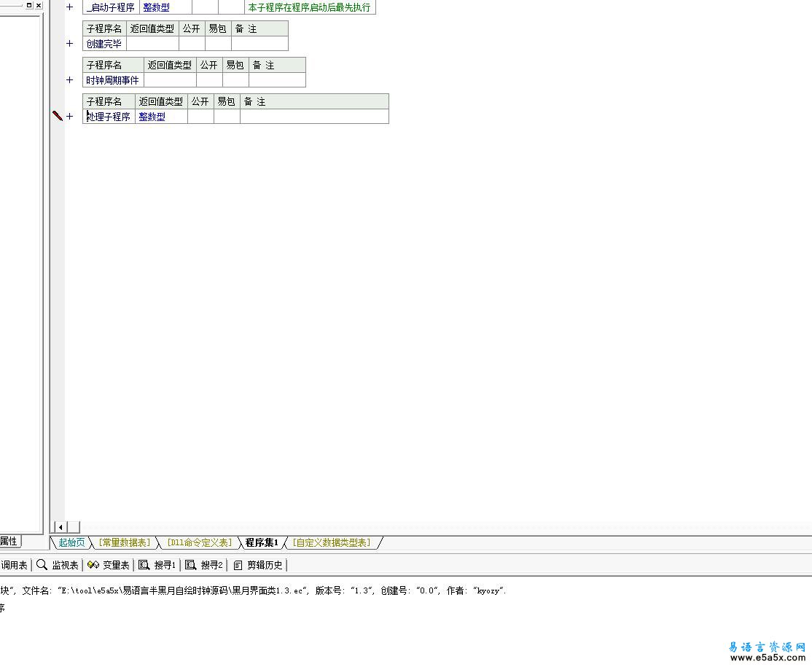Viewport: 812px width, 667px height.
Task: Click the 变量表 glasses icon
Action: tap(93, 564)
